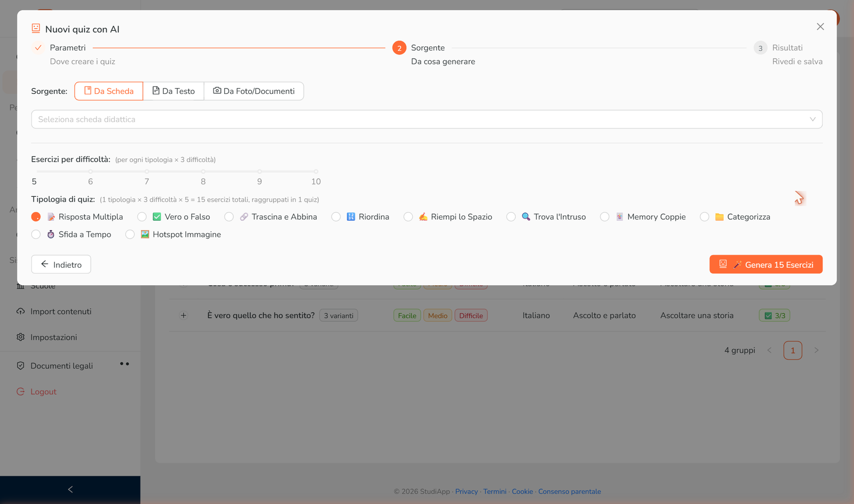Click the Trascina e Abbina link icon
Screen dimensions: 854x504
(244, 217)
